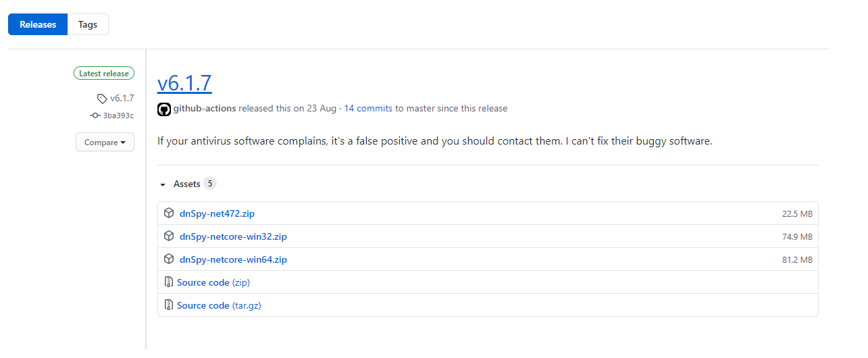
Task: Download dnSpy-netcore-win32.zip
Action: coord(233,236)
